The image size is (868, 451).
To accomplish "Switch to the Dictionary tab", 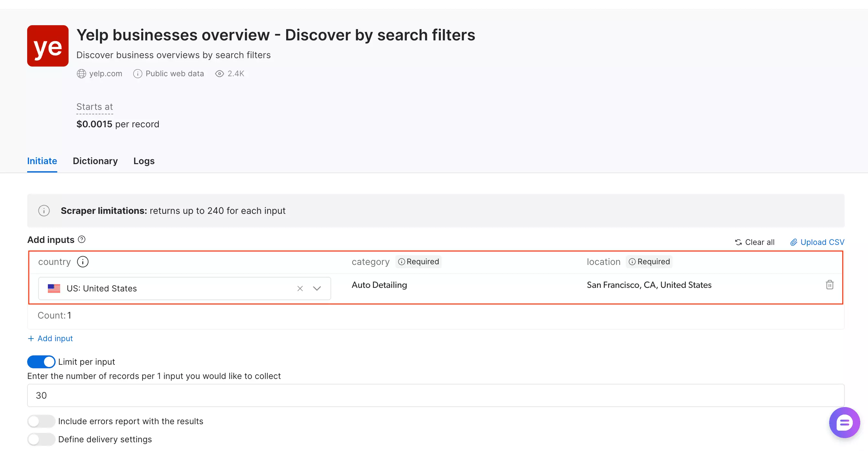I will pyautogui.click(x=95, y=161).
